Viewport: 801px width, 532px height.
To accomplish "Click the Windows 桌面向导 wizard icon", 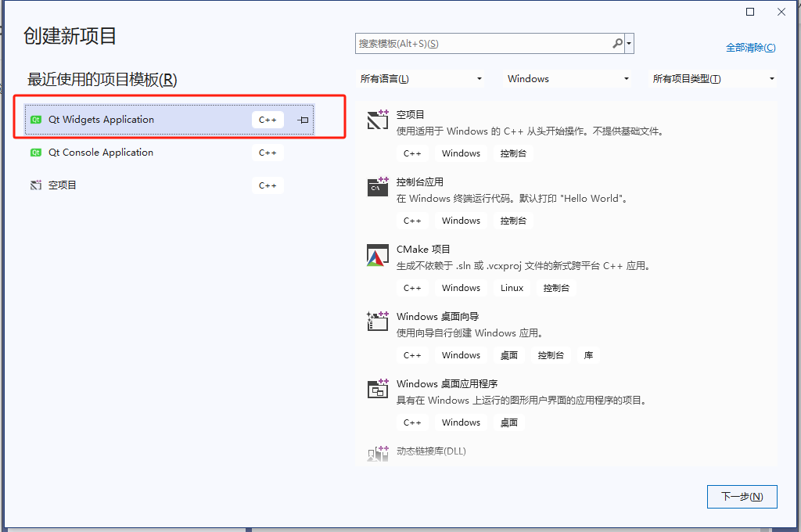I will [x=378, y=321].
